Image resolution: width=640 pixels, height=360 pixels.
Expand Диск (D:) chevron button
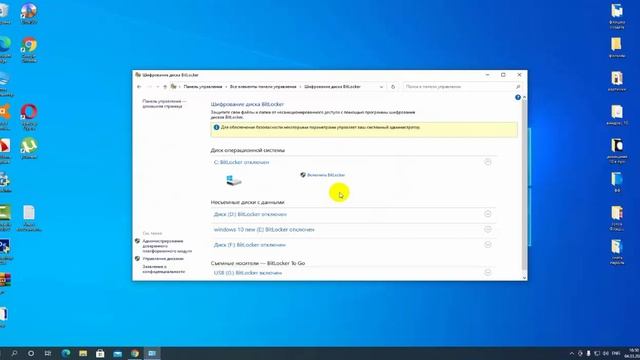[487, 213]
